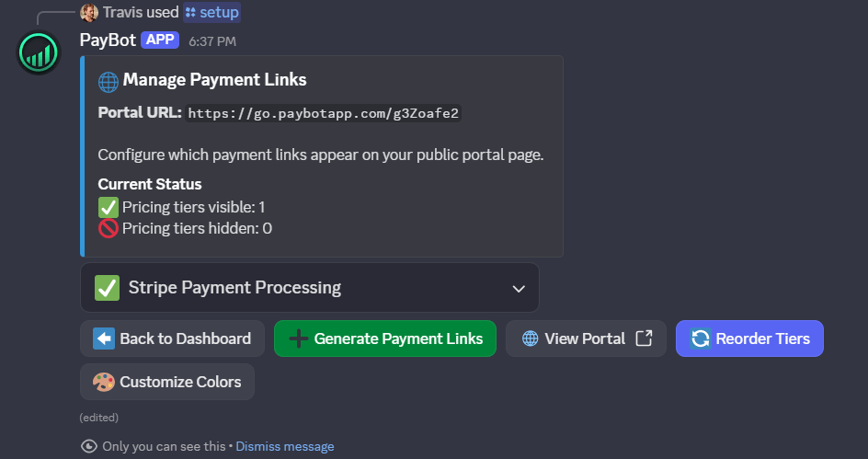The height and width of the screenshot is (459, 868).
Task: Click the external link icon on View Portal
Action: point(644,339)
